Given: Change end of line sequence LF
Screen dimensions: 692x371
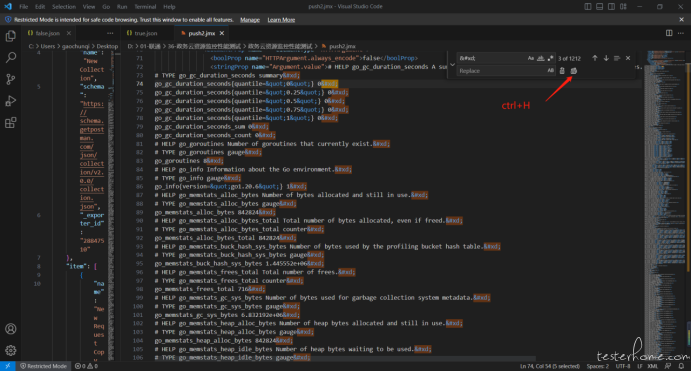Looking at the screenshot, I should pyautogui.click(x=639, y=366).
